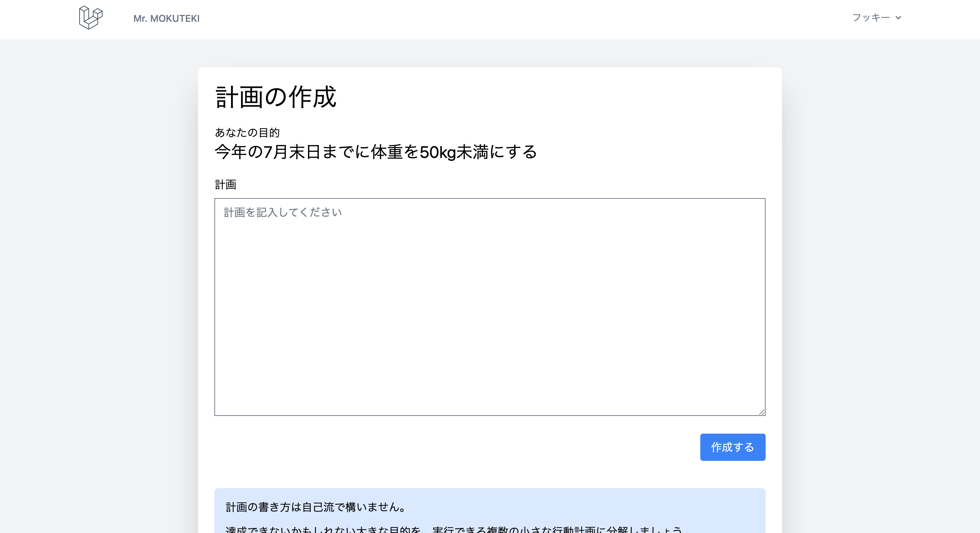Screen dimensions: 980x533
Task: Focus the 計画 textarea field
Action: click(x=490, y=266)
